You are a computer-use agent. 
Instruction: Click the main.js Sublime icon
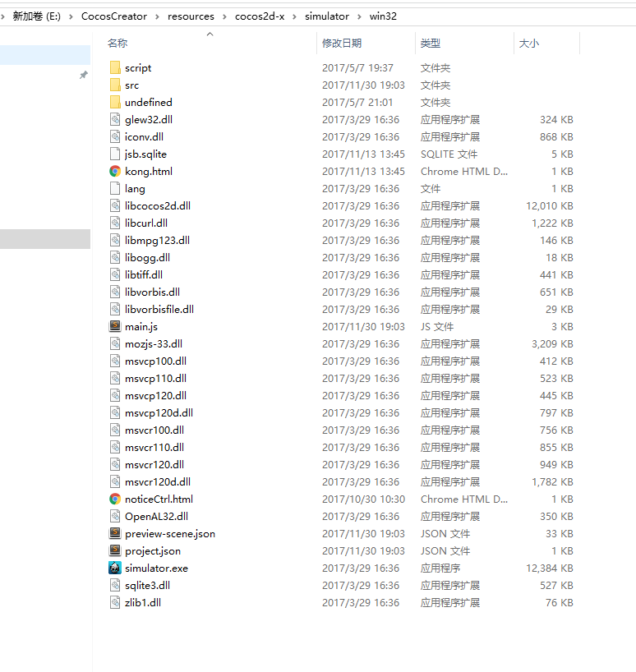point(115,326)
